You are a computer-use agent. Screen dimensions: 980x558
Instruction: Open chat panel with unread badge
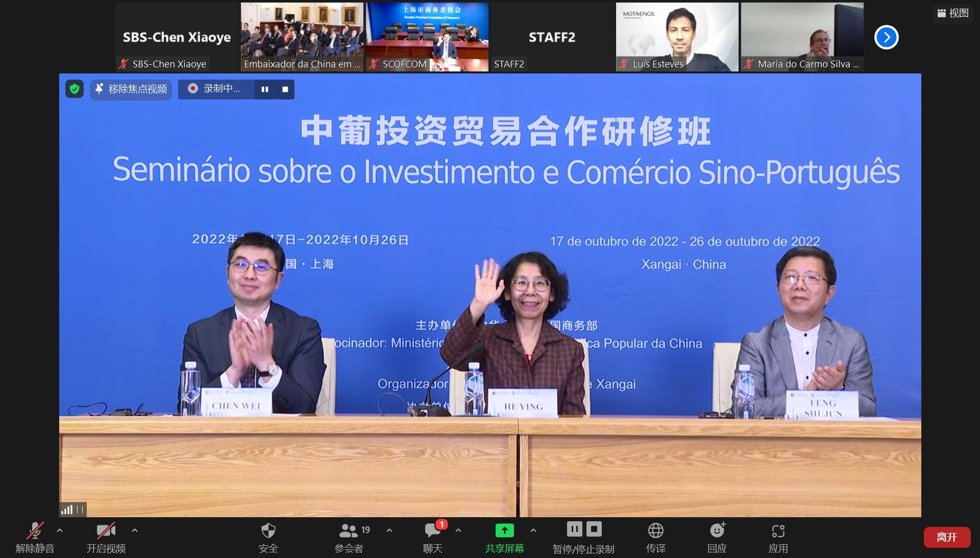coord(433,537)
